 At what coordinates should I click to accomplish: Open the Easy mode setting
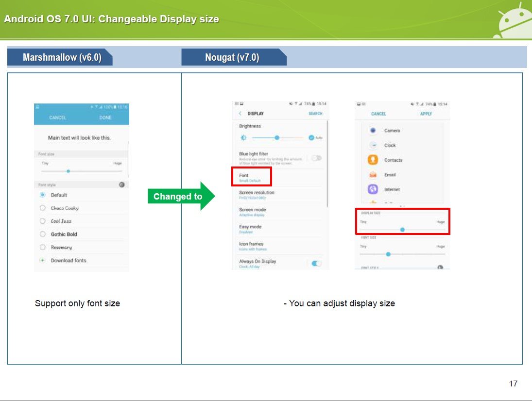coord(251,229)
